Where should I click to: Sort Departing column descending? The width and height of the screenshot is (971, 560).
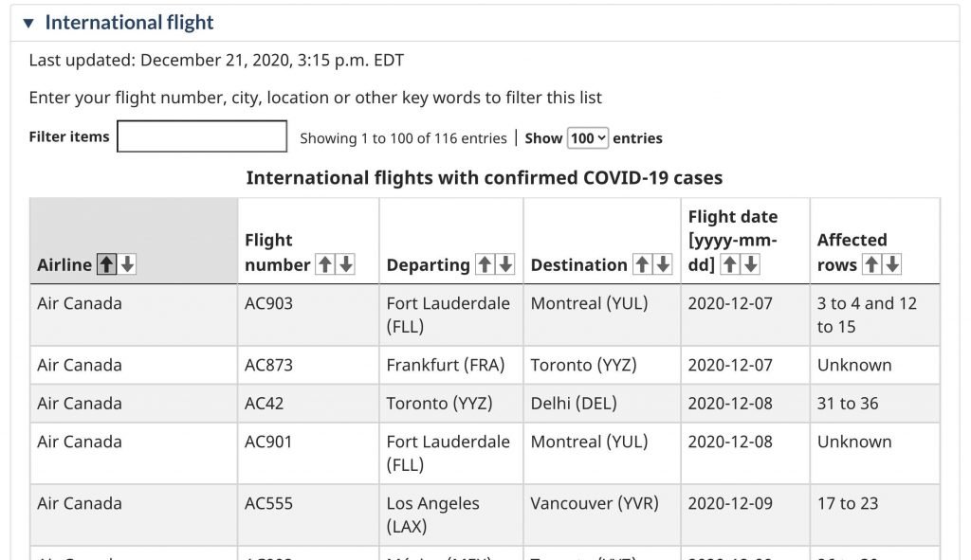point(506,265)
